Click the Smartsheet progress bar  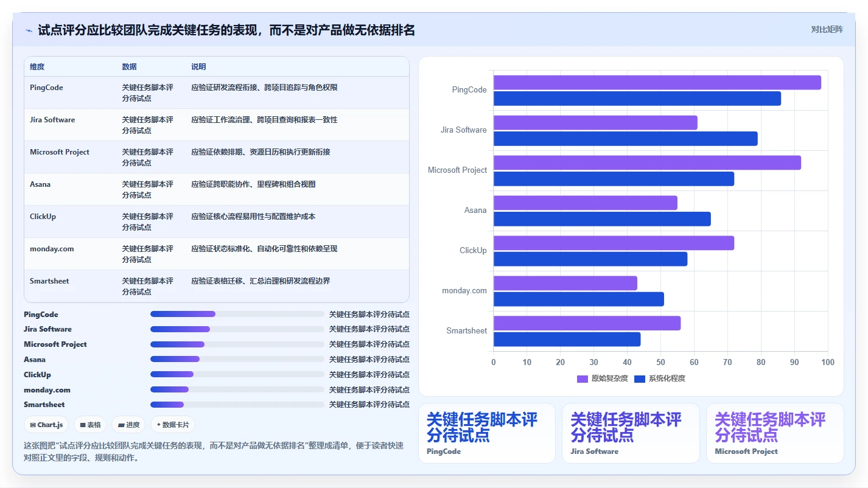(237, 405)
